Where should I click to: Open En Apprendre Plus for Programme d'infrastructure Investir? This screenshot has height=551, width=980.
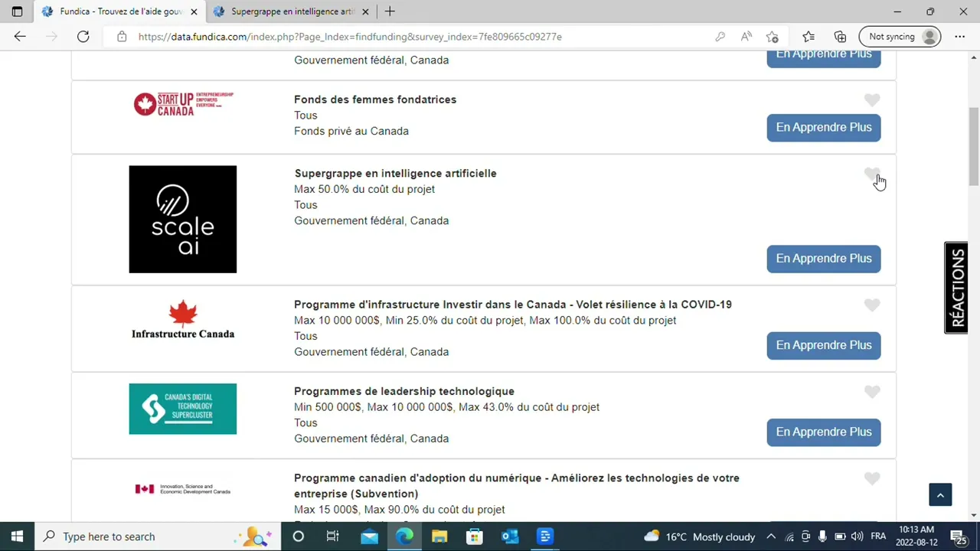click(824, 345)
